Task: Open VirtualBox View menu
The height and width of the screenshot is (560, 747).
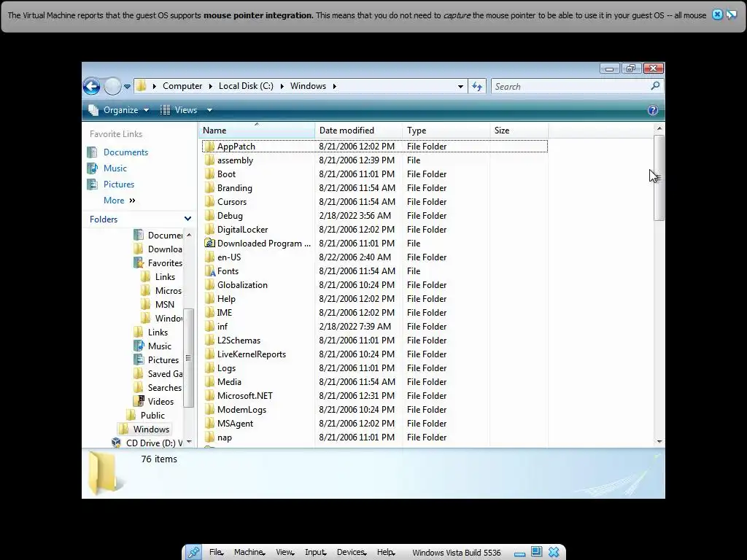Action: pyautogui.click(x=285, y=552)
